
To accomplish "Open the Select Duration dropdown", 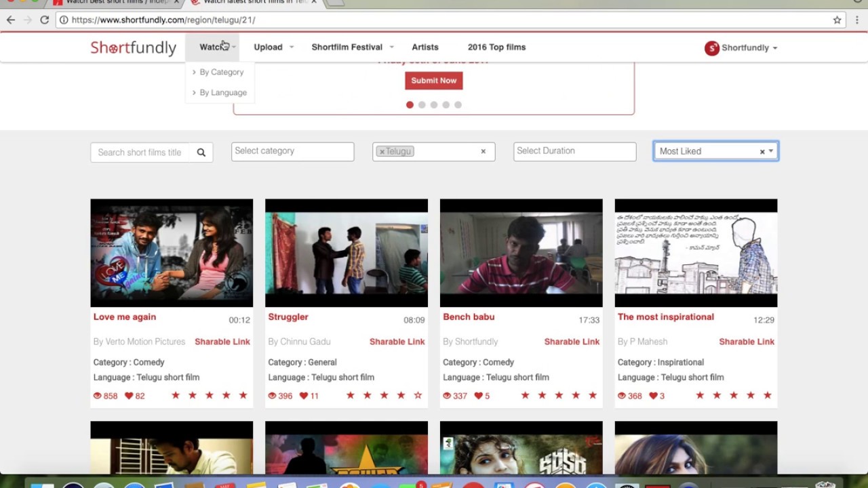I will (x=575, y=151).
